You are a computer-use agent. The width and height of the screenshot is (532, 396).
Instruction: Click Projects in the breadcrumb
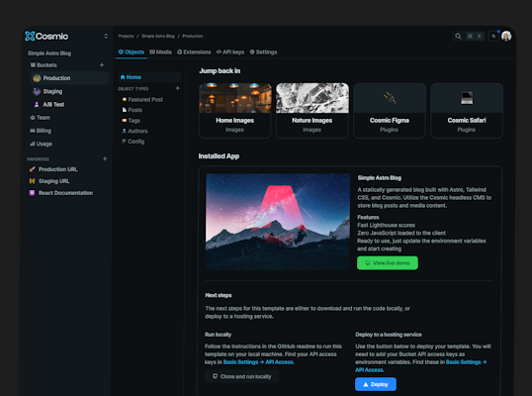pos(126,36)
